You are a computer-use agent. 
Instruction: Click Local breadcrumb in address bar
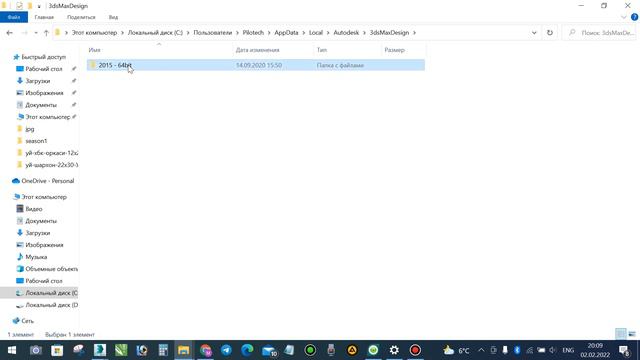[x=316, y=33]
